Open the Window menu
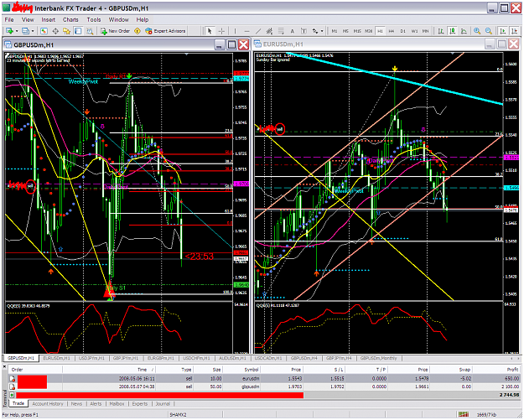The height and width of the screenshot is (420, 524). click(119, 20)
